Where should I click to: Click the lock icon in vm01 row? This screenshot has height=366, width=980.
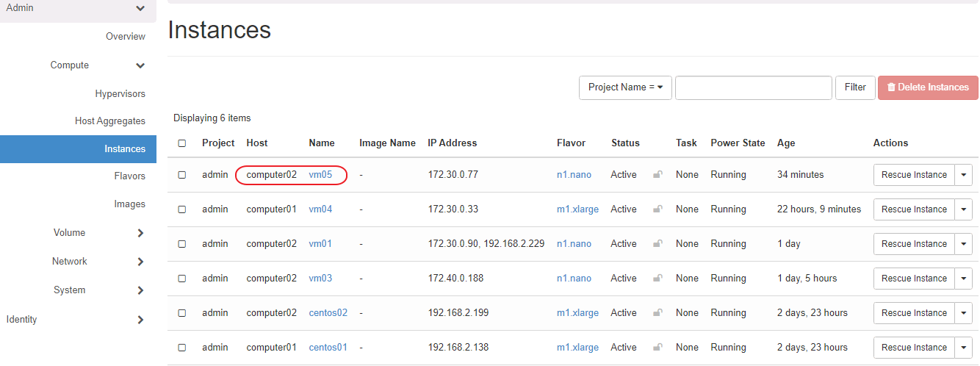click(658, 244)
